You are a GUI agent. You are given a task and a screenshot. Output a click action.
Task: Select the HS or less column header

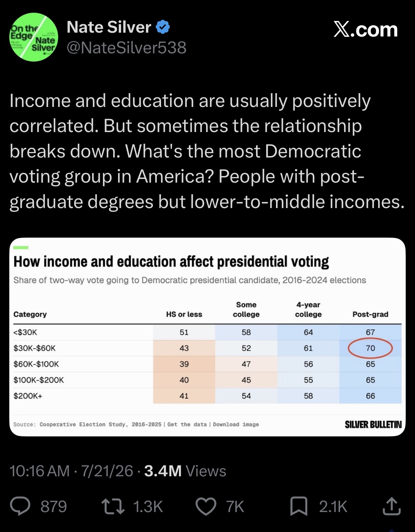[184, 314]
